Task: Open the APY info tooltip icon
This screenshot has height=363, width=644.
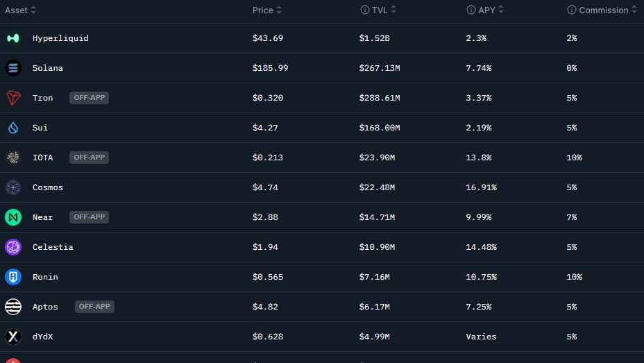Action: pyautogui.click(x=471, y=10)
